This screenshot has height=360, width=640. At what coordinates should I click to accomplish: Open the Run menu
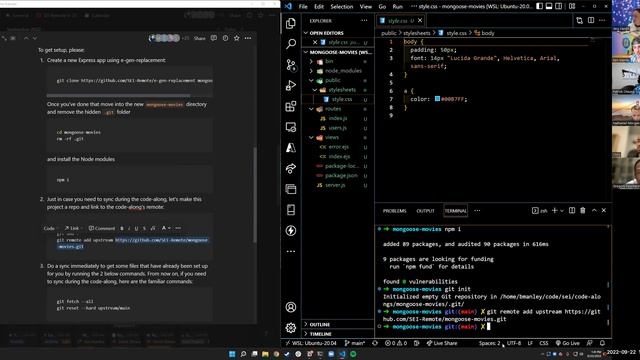[398, 7]
